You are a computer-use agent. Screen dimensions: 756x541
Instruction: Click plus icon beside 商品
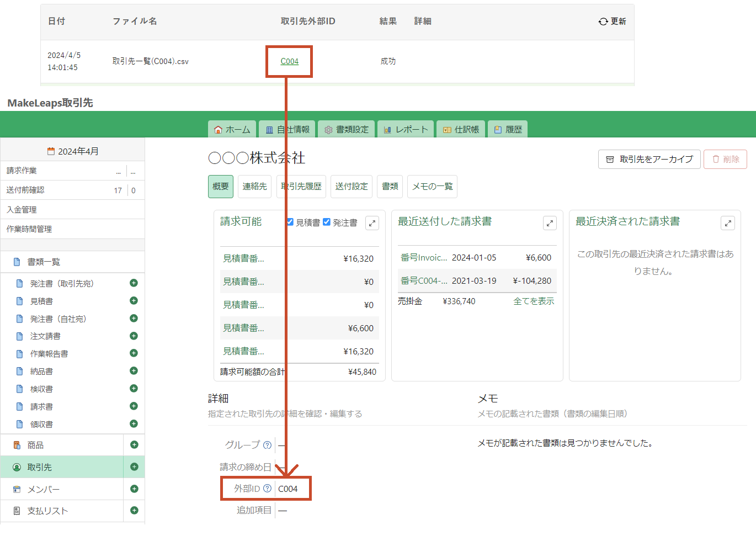[x=134, y=445]
